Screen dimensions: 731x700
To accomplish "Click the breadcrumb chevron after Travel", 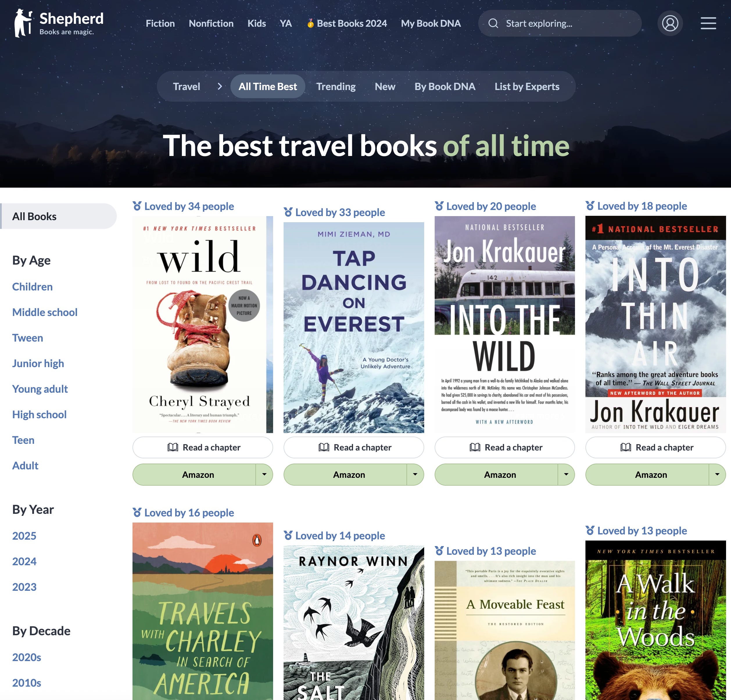I will (x=219, y=87).
